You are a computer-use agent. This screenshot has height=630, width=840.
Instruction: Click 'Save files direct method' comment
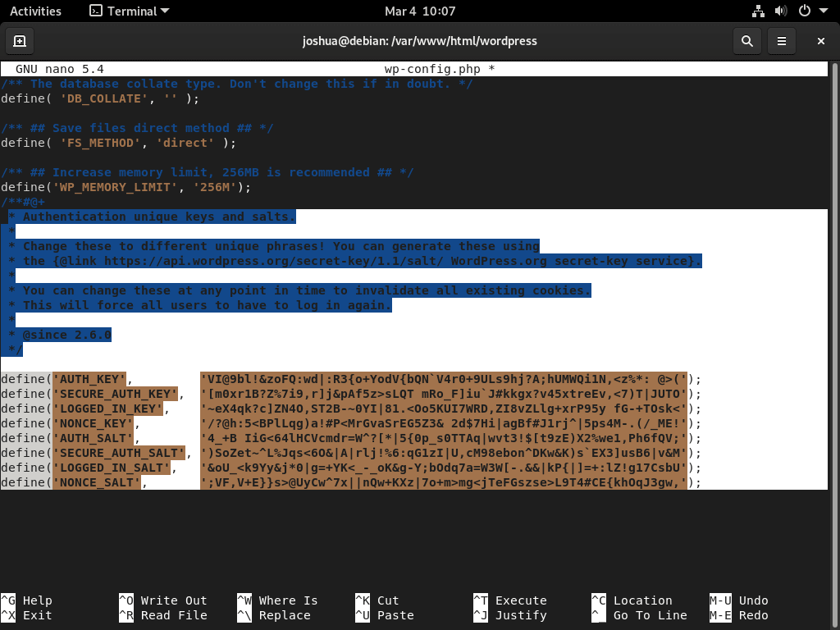tap(137, 128)
